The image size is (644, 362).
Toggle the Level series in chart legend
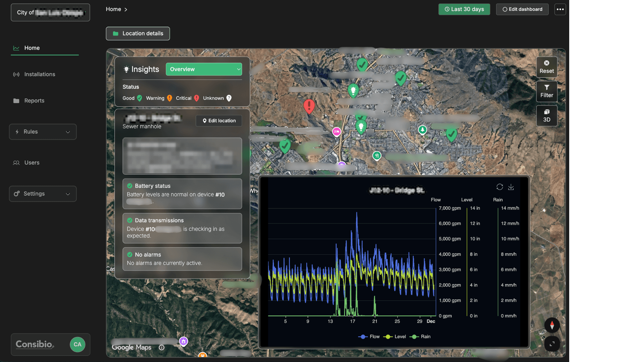[x=395, y=337]
